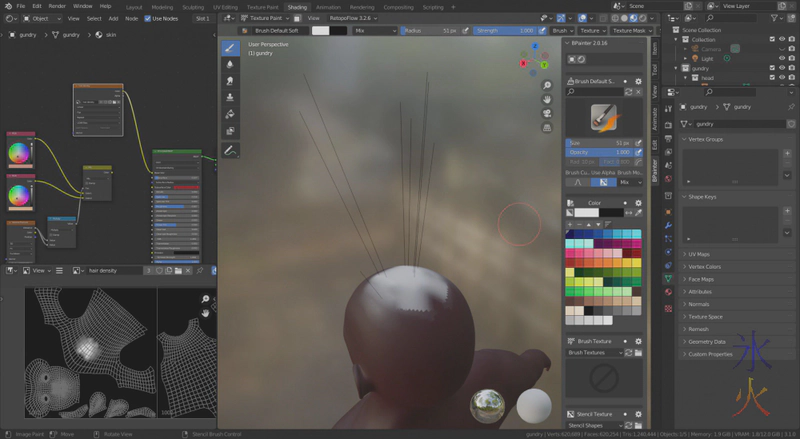Swap colors with the double-arrow icon

pyautogui.click(x=629, y=213)
